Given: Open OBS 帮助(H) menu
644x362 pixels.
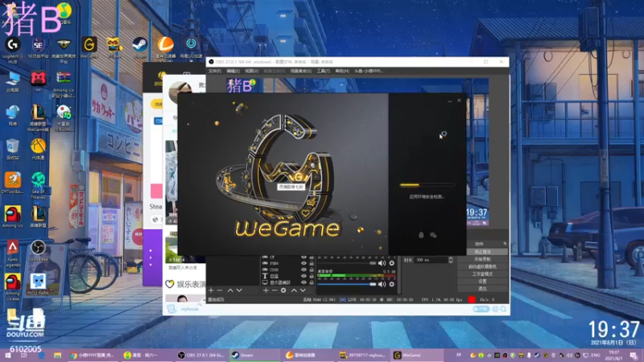Looking at the screenshot, I should (342, 71).
